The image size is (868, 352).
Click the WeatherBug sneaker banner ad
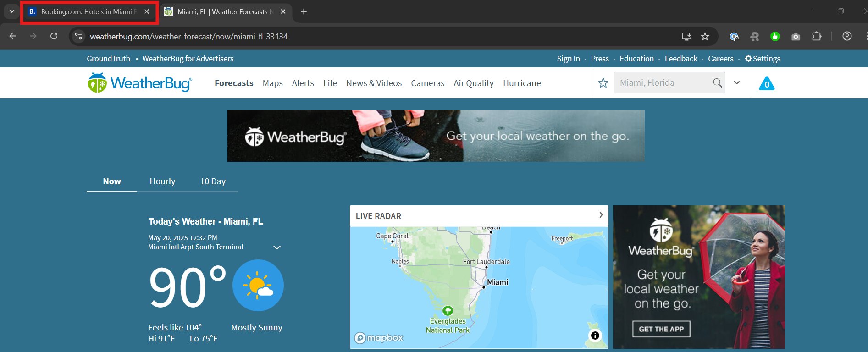[x=436, y=136]
